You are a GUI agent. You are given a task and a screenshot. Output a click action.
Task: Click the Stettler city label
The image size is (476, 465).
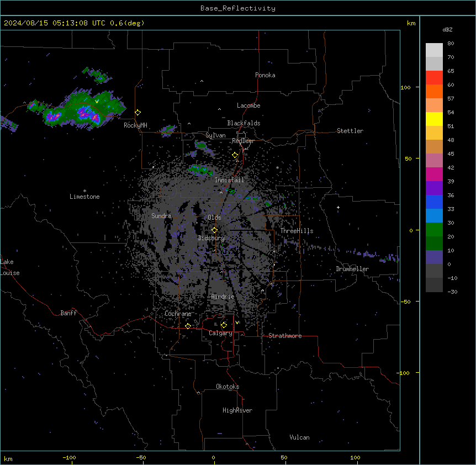click(350, 131)
